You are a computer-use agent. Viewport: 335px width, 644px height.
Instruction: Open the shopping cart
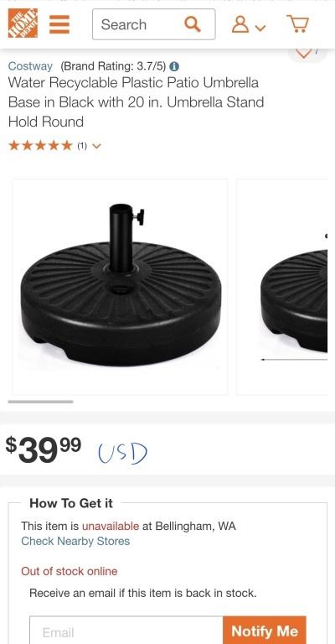click(297, 23)
